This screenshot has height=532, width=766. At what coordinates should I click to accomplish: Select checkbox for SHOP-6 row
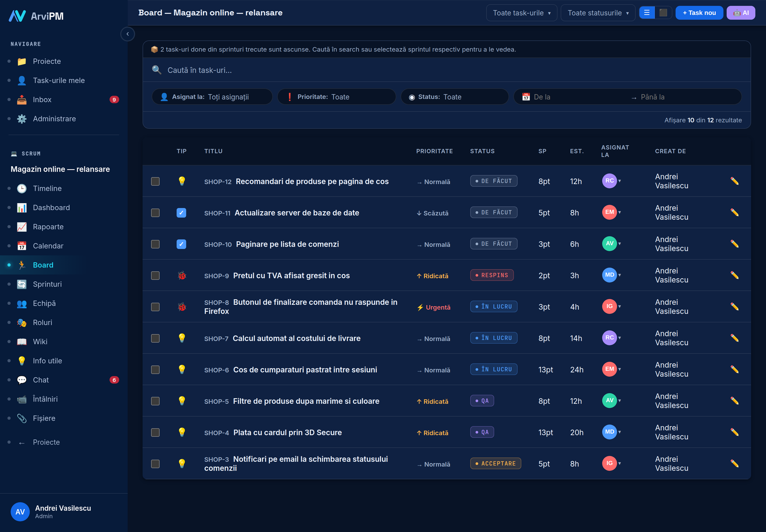(155, 370)
